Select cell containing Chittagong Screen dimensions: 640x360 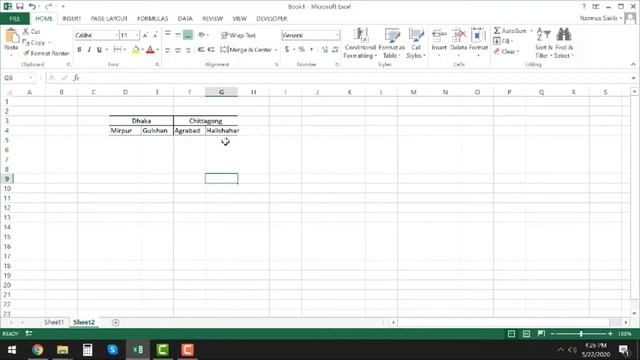tap(205, 121)
